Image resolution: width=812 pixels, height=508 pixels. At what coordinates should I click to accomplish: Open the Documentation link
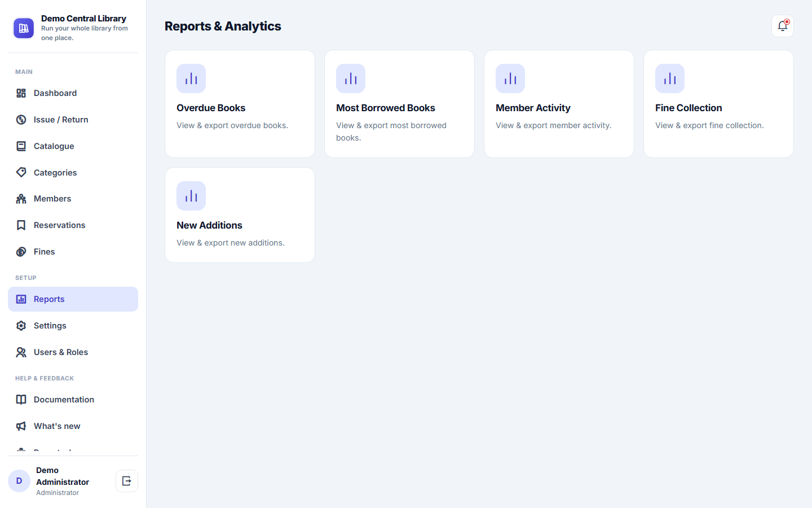click(x=73, y=400)
